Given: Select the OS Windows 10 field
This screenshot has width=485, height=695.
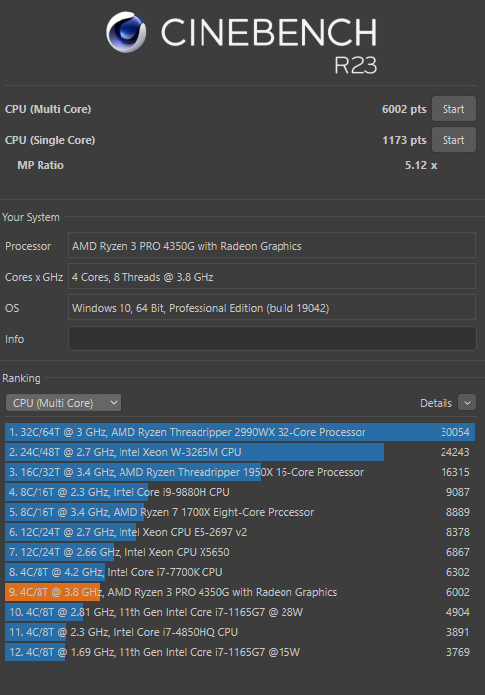Looking at the screenshot, I should [272, 308].
